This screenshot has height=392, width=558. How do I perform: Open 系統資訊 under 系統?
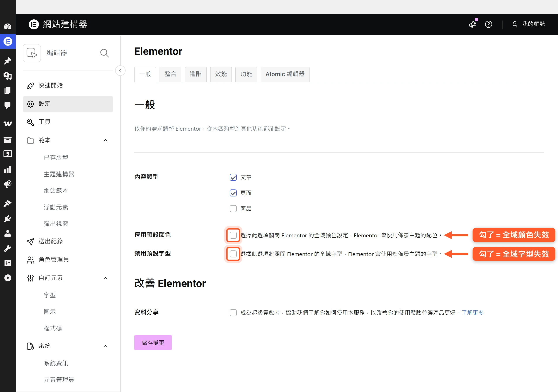click(56, 363)
